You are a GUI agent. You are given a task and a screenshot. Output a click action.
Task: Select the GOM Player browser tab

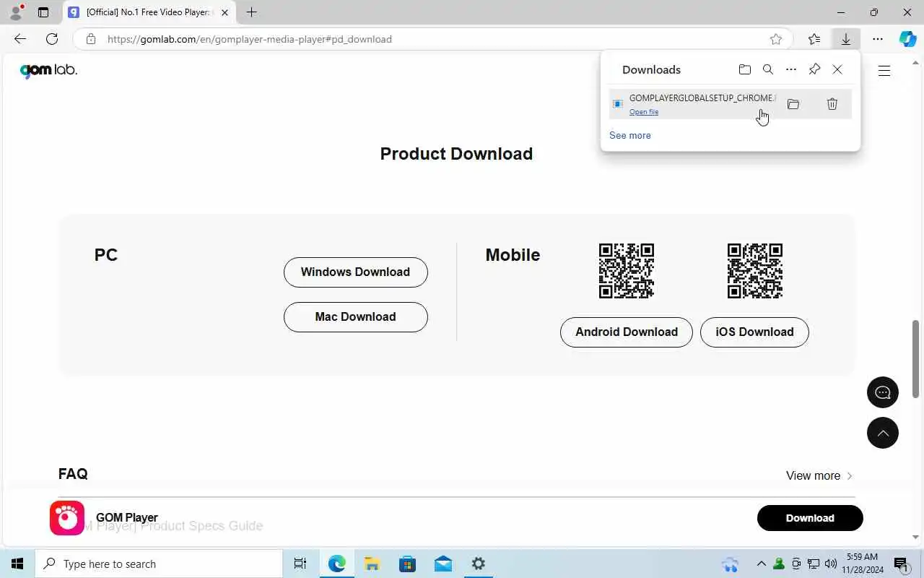pos(149,12)
